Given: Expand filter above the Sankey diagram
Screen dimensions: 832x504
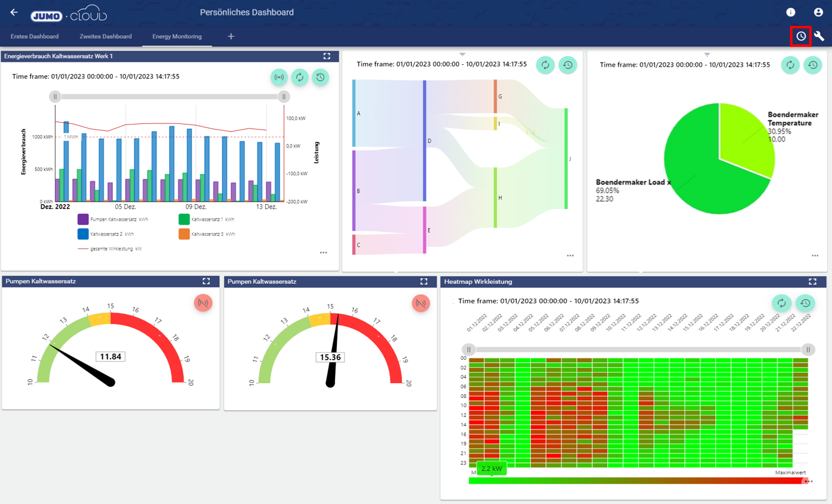Looking at the screenshot, I should click(x=462, y=54).
